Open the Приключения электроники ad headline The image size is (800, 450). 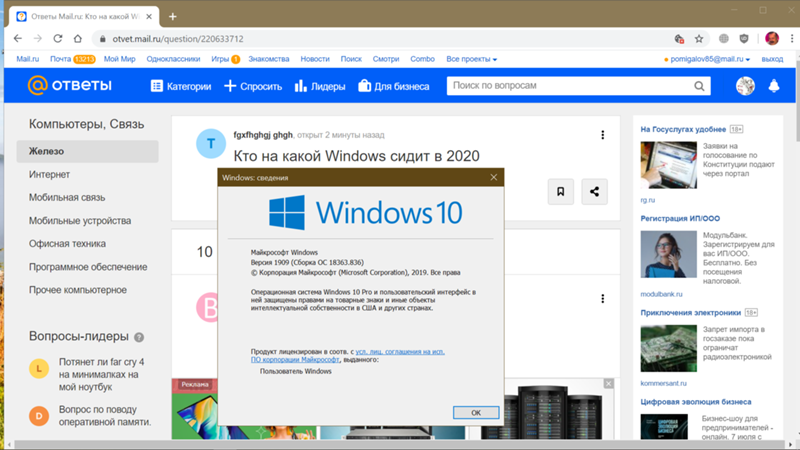tap(691, 312)
